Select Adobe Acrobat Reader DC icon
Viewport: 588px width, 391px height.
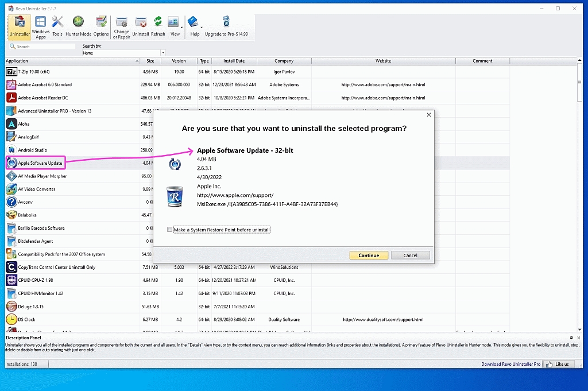point(11,98)
